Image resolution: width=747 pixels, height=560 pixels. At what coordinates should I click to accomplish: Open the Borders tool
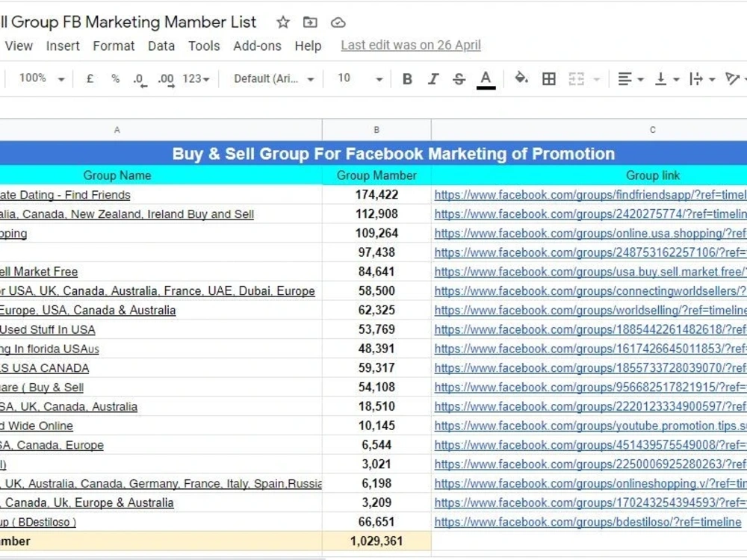(x=549, y=78)
